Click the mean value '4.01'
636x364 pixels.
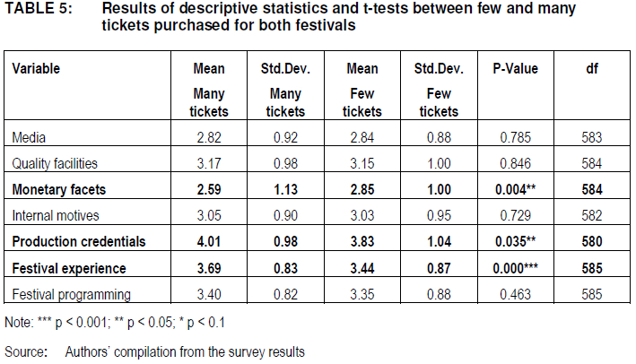(x=208, y=242)
